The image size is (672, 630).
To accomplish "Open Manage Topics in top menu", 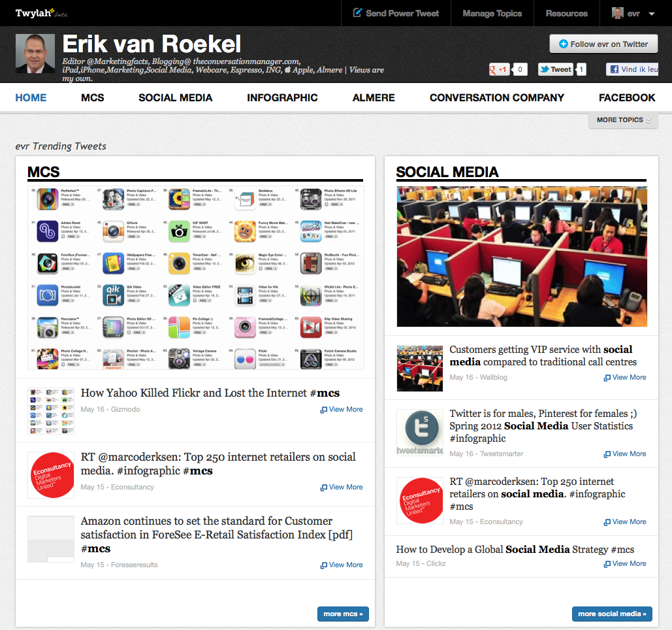I will tap(492, 13).
